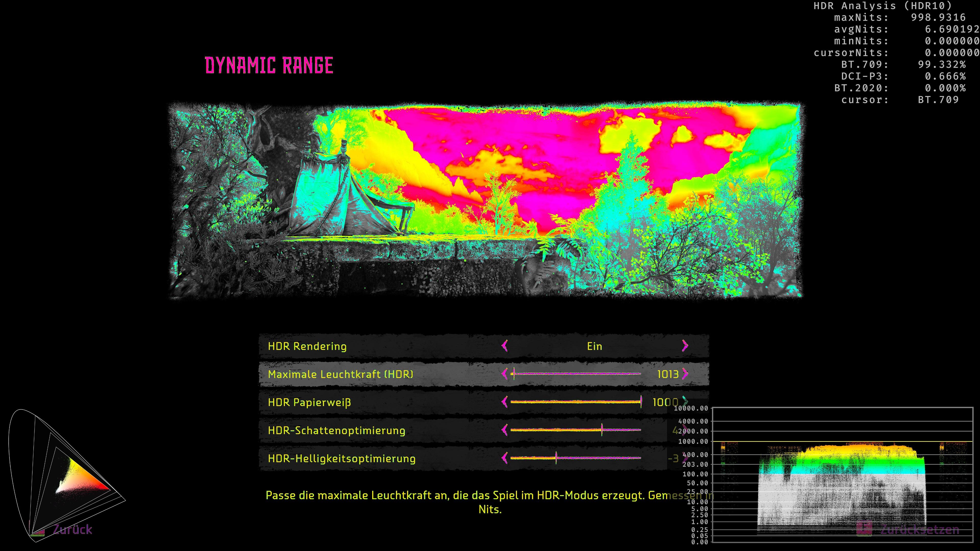Image resolution: width=980 pixels, height=551 pixels.
Task: Go back with the Zurück button
Action: click(x=72, y=529)
